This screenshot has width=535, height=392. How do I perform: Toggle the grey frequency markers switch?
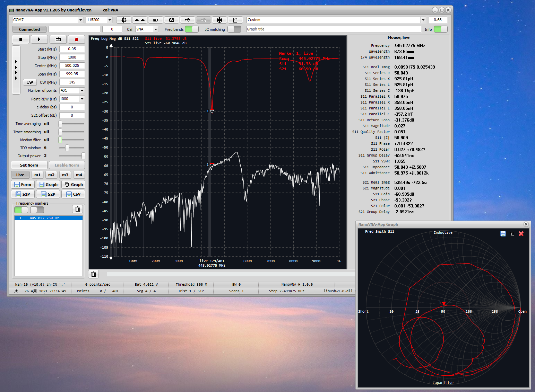pos(37,210)
